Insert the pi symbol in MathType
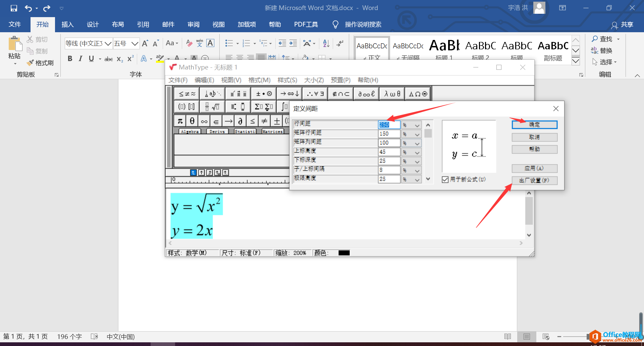The image size is (644, 346). coord(180,120)
